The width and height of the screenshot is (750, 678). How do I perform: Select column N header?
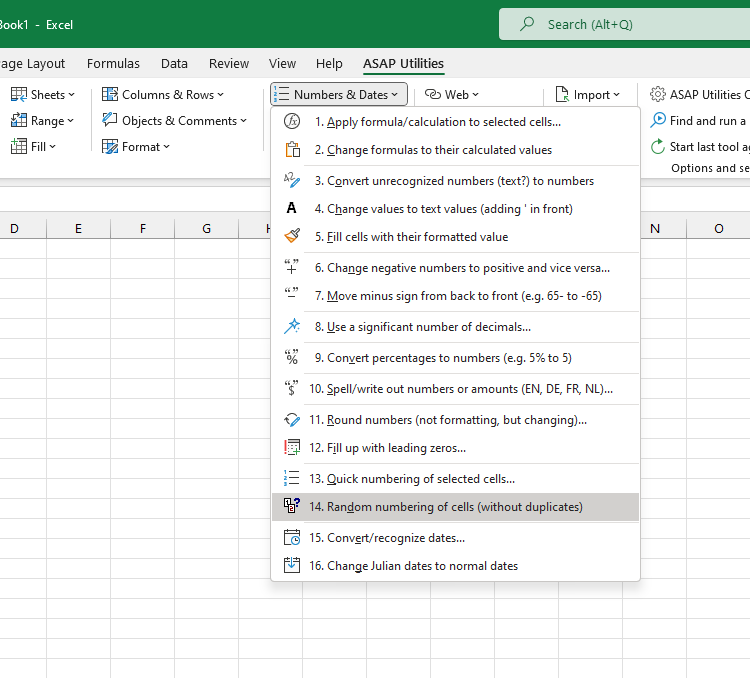pyautogui.click(x=662, y=228)
